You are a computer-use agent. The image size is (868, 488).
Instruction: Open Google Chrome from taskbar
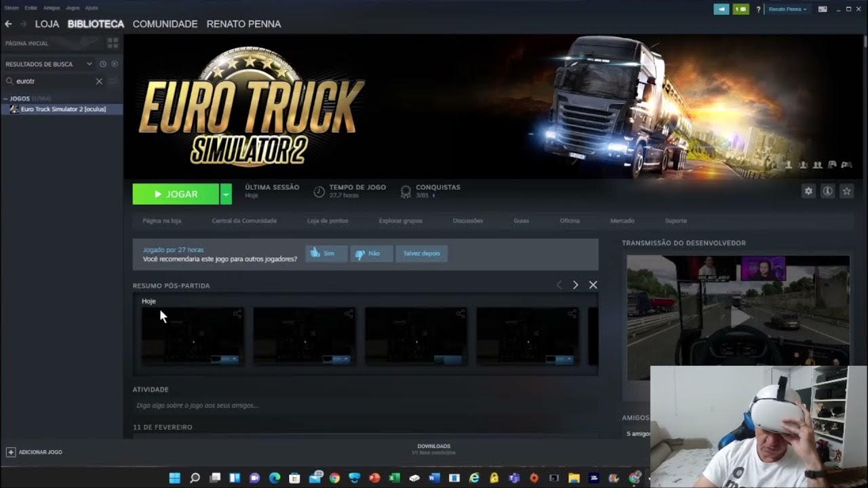tap(334, 478)
